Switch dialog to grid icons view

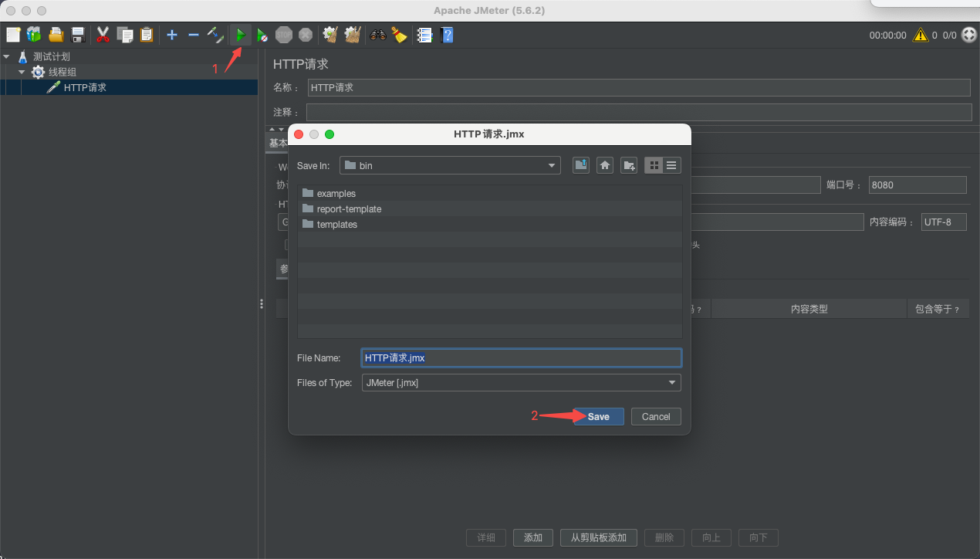654,165
